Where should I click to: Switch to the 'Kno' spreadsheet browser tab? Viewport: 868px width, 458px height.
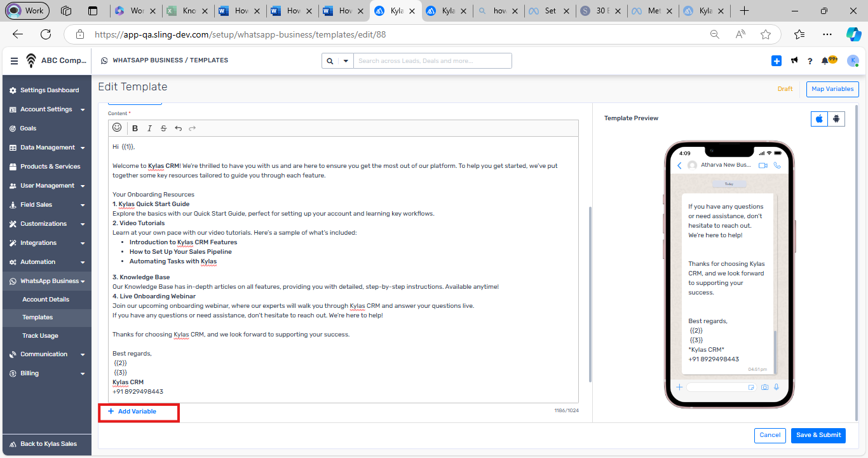[187, 11]
